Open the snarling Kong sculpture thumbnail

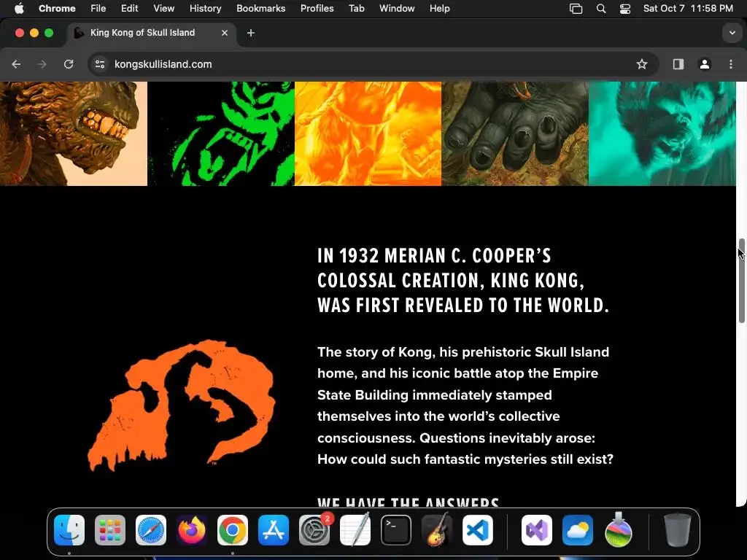74,134
